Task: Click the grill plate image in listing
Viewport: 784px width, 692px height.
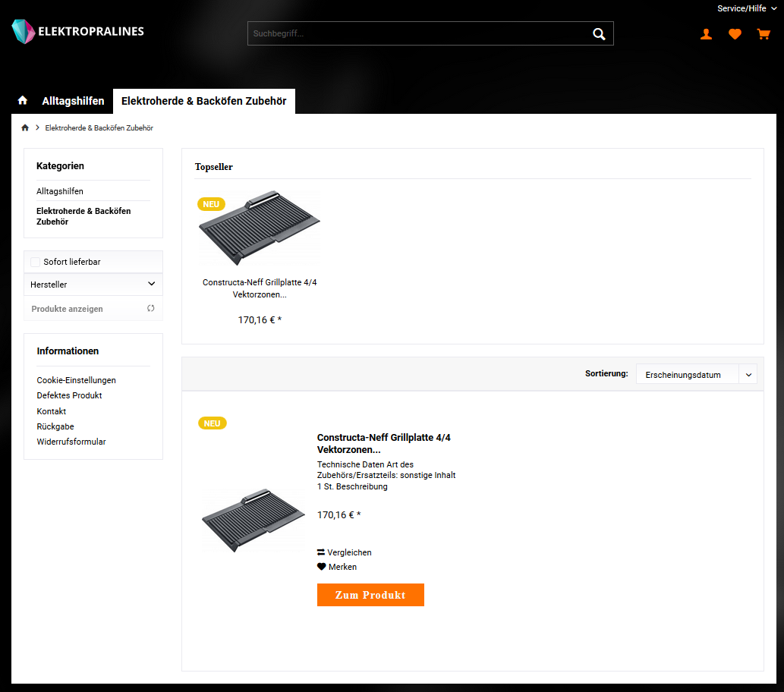Action: pos(253,520)
